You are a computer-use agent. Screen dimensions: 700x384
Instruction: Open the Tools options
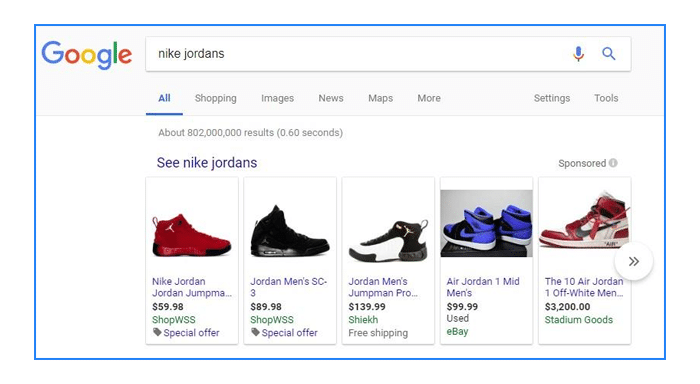(606, 98)
